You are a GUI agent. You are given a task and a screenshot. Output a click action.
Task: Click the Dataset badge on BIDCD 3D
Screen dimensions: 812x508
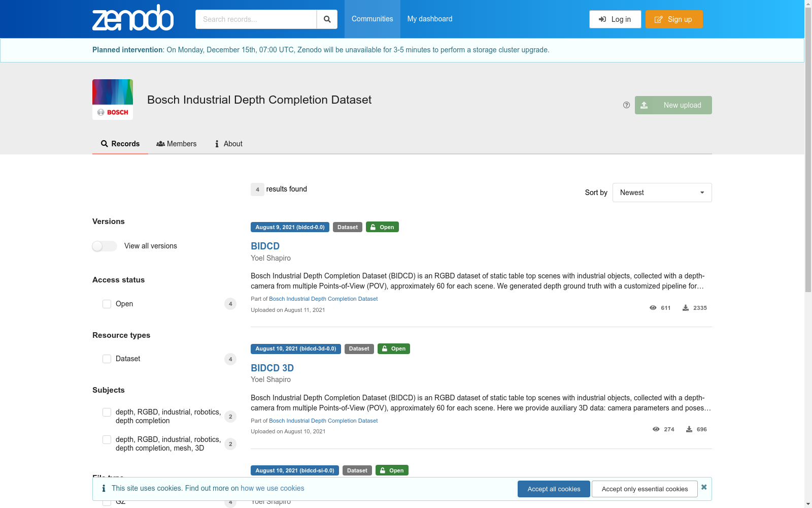(359, 349)
